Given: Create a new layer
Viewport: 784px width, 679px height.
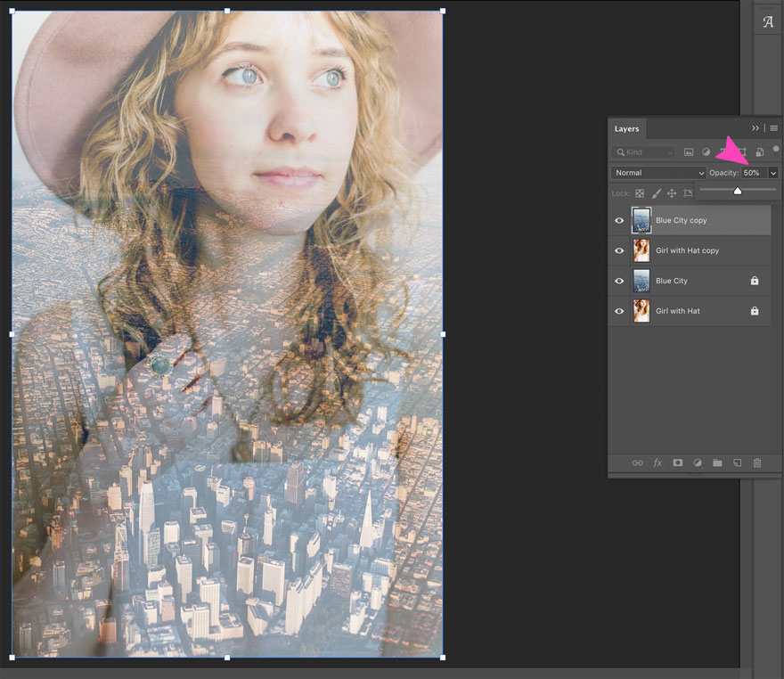Looking at the screenshot, I should [x=738, y=462].
